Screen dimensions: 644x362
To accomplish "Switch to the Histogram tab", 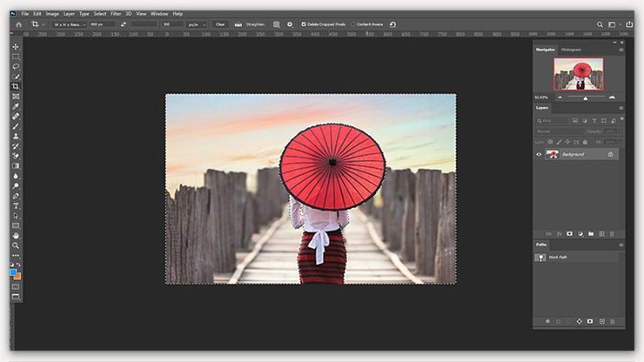I will (571, 50).
